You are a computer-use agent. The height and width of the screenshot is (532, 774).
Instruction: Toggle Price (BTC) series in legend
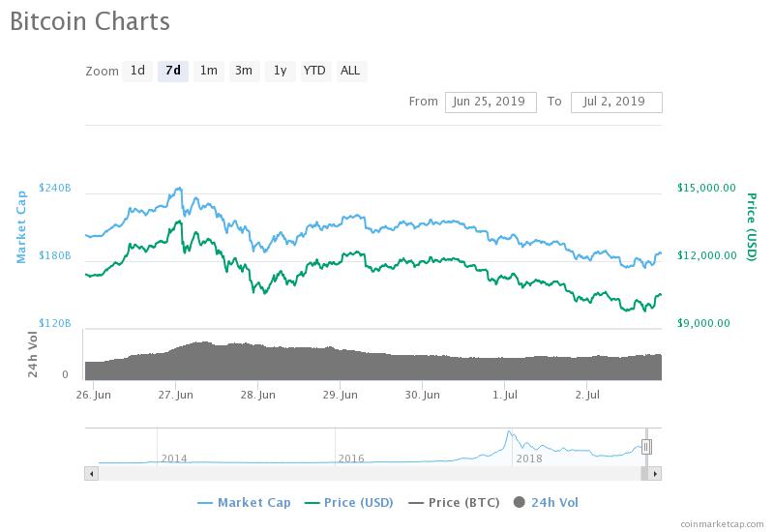(454, 503)
